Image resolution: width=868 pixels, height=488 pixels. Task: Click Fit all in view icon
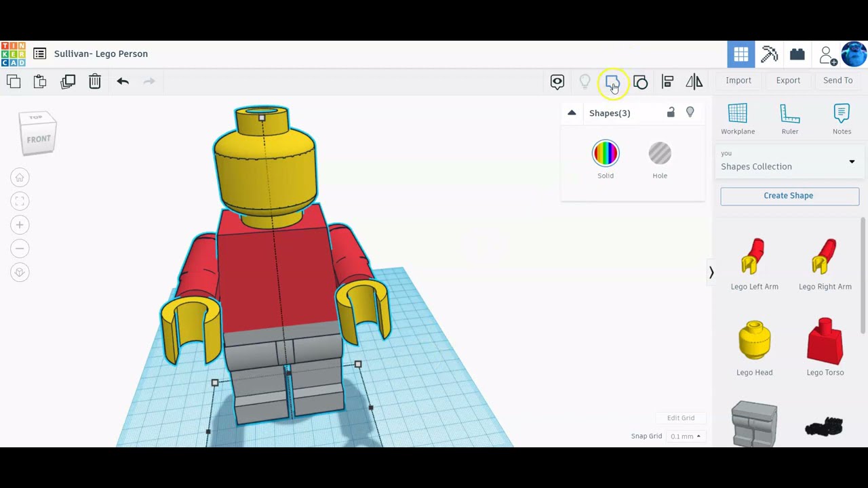pyautogui.click(x=20, y=201)
